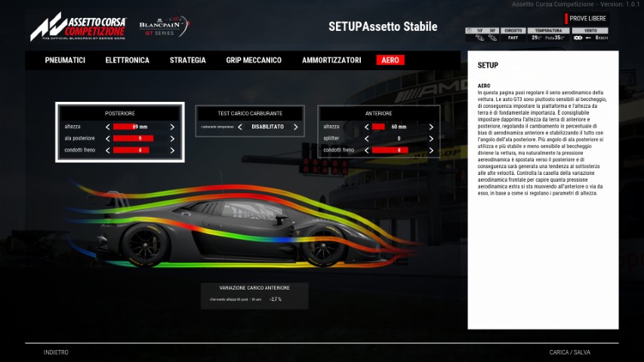This screenshot has width=644, height=362.
Task: Click the TEMPERATURA label
Action: click(549, 31)
